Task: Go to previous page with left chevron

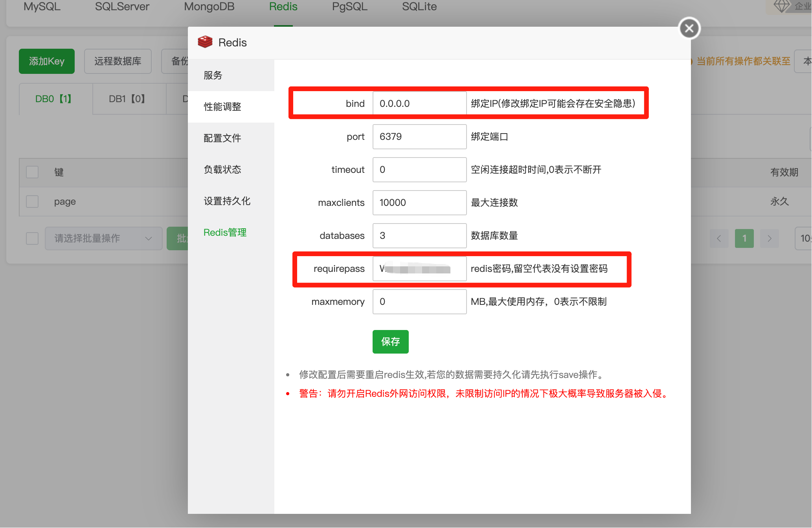Action: tap(719, 238)
